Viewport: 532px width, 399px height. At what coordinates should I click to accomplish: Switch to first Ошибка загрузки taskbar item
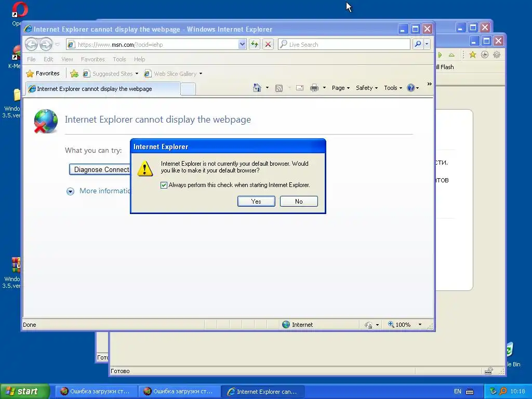point(96,392)
